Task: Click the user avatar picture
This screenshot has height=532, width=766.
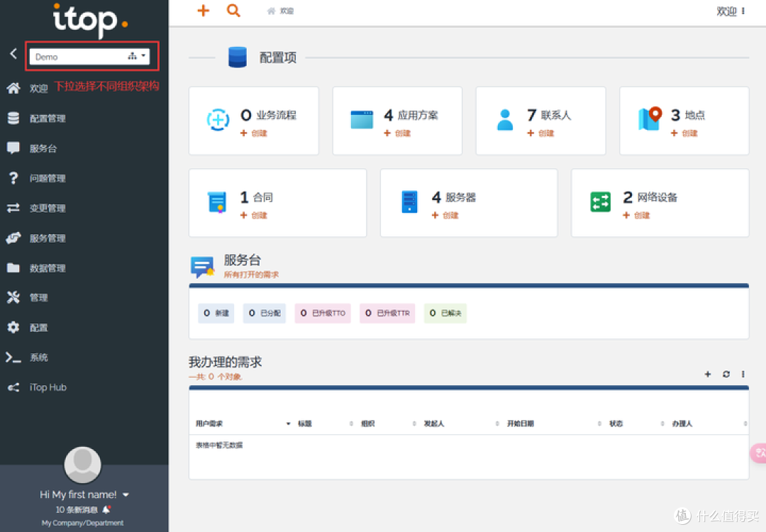Action: click(82, 465)
